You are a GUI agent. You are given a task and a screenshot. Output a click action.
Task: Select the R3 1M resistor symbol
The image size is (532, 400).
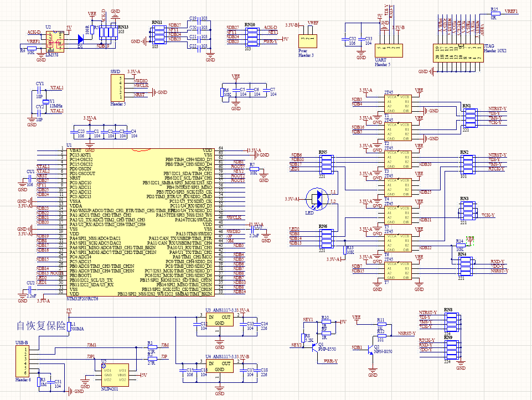pyautogui.click(x=39, y=382)
